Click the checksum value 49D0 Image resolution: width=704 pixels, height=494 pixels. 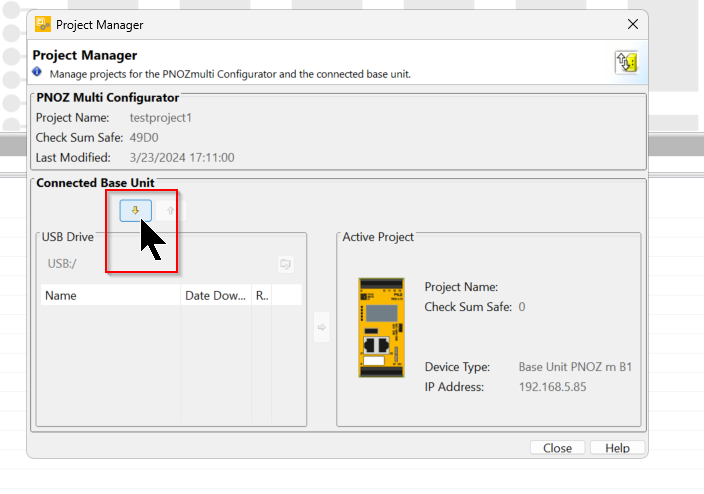144,137
